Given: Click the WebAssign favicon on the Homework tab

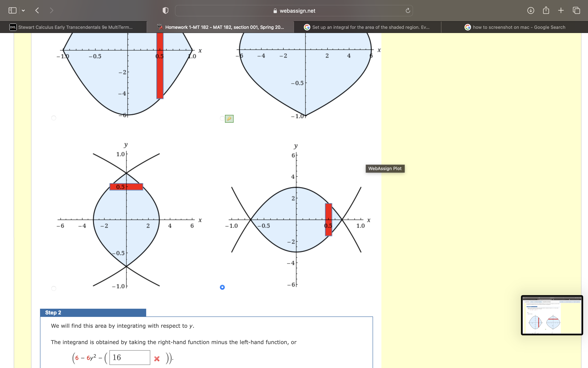Looking at the screenshot, I should click(x=160, y=27).
